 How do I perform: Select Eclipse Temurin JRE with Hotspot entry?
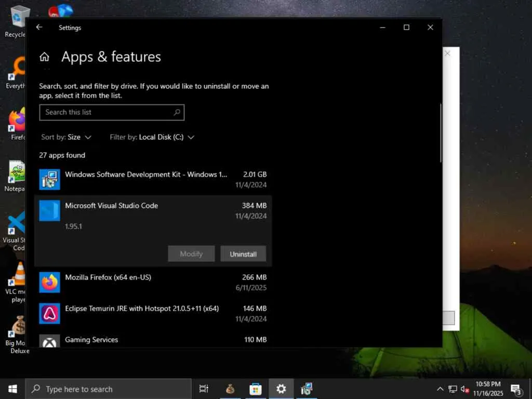(x=153, y=313)
